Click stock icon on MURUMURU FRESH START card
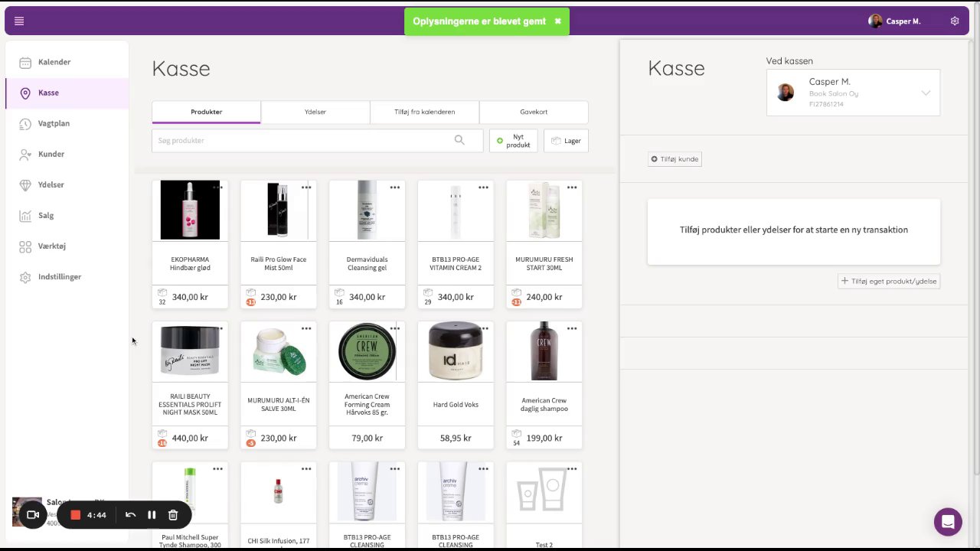Screen dimensions: 980x551 [517, 293]
